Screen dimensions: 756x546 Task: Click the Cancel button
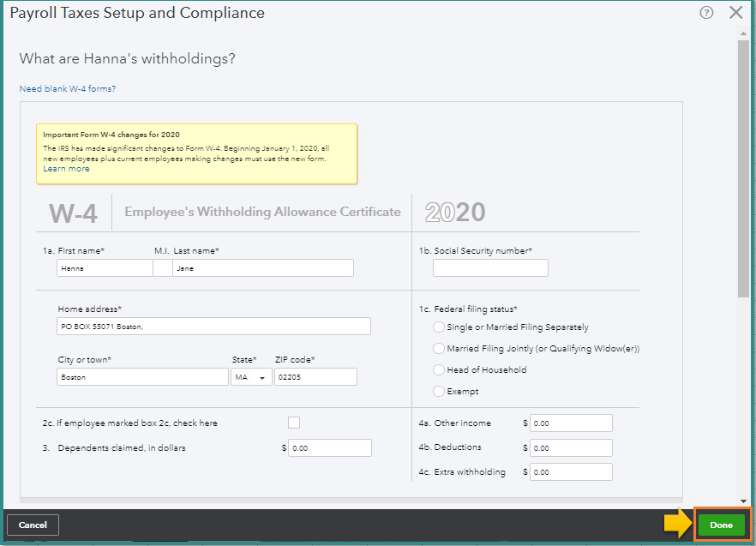click(33, 525)
